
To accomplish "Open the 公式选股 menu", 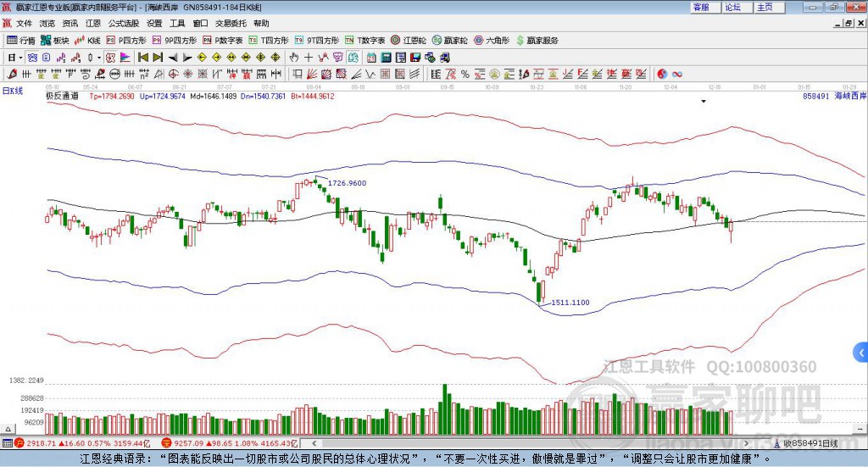I will (124, 24).
